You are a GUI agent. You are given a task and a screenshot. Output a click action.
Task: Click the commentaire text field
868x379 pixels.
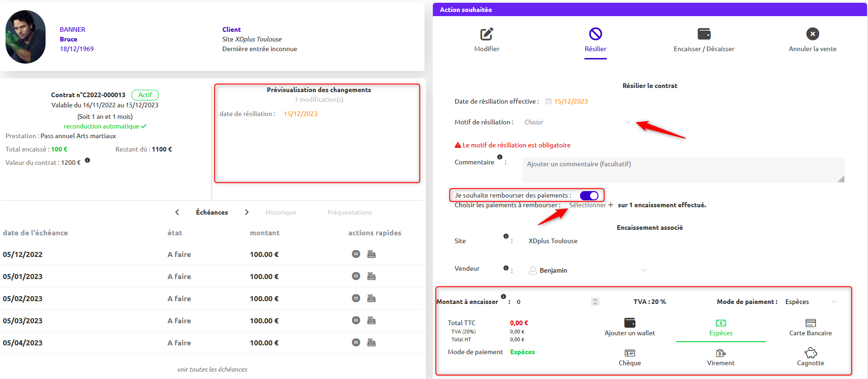click(684, 170)
